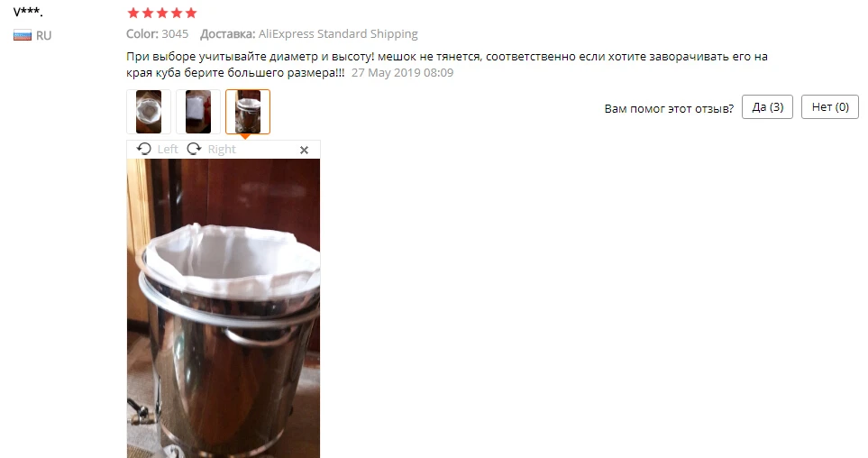Image resolution: width=868 pixels, height=458 pixels.
Task: Click the Color: 3045 text
Action: click(157, 33)
